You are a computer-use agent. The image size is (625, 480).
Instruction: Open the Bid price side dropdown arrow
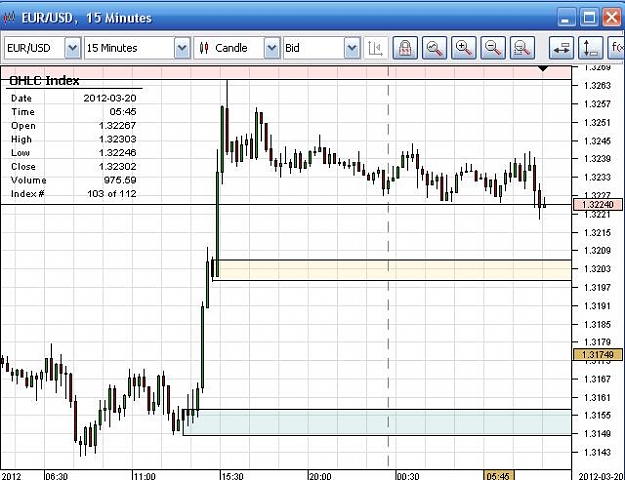pyautogui.click(x=352, y=48)
